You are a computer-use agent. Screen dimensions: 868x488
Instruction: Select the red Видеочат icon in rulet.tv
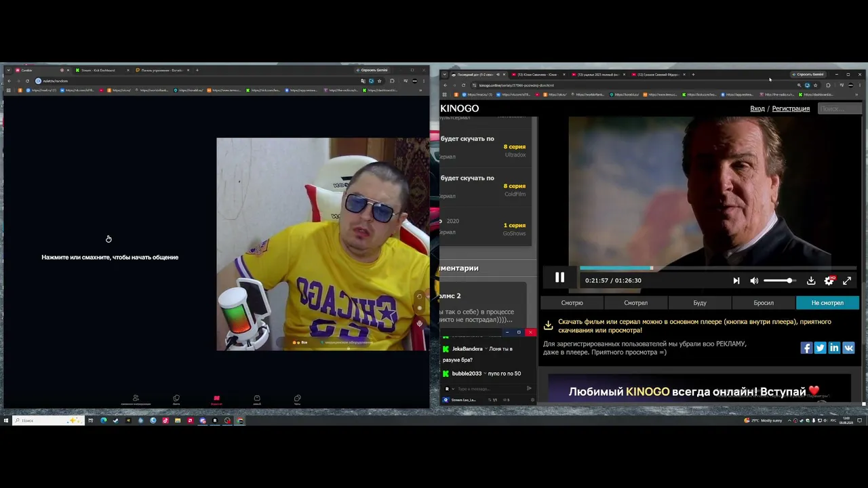[x=216, y=400]
